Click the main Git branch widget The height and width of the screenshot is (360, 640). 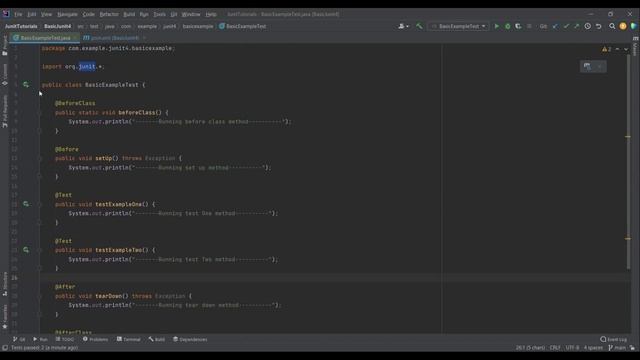pyautogui.click(x=617, y=348)
